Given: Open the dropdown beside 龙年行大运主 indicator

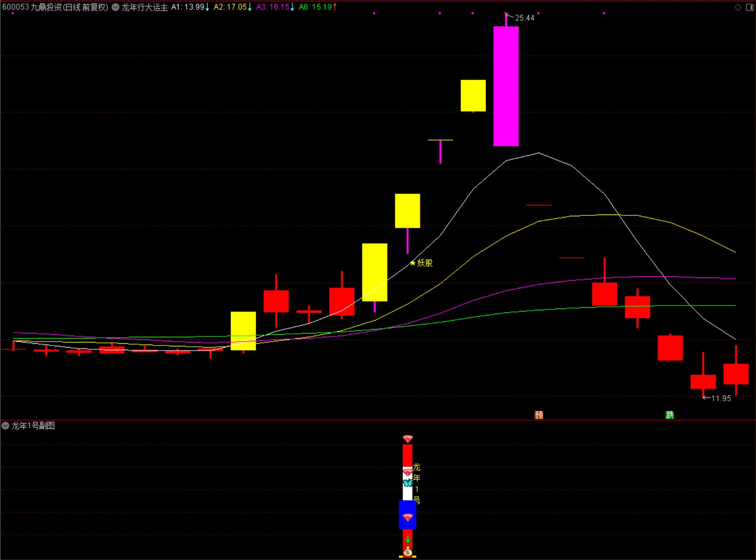Looking at the screenshot, I should 115,7.
